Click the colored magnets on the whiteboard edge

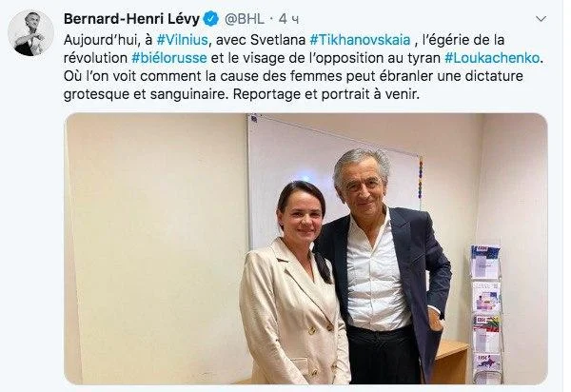click(x=421, y=178)
